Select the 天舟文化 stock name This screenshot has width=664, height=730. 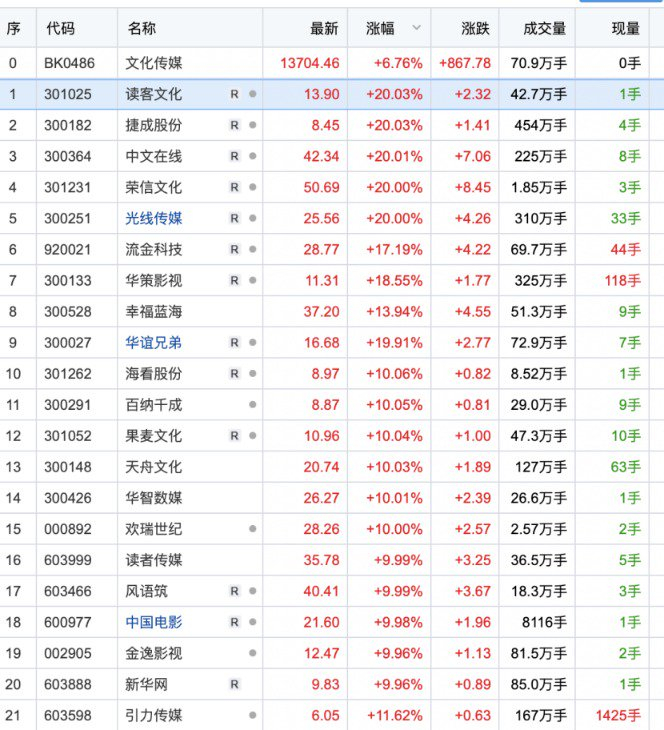coord(154,467)
